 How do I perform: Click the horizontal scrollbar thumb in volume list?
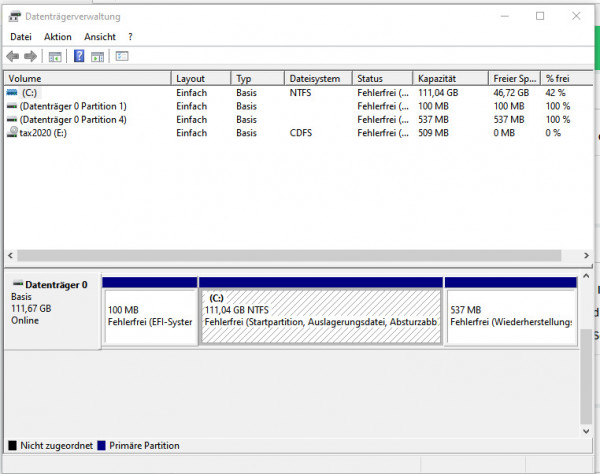[x=289, y=255]
